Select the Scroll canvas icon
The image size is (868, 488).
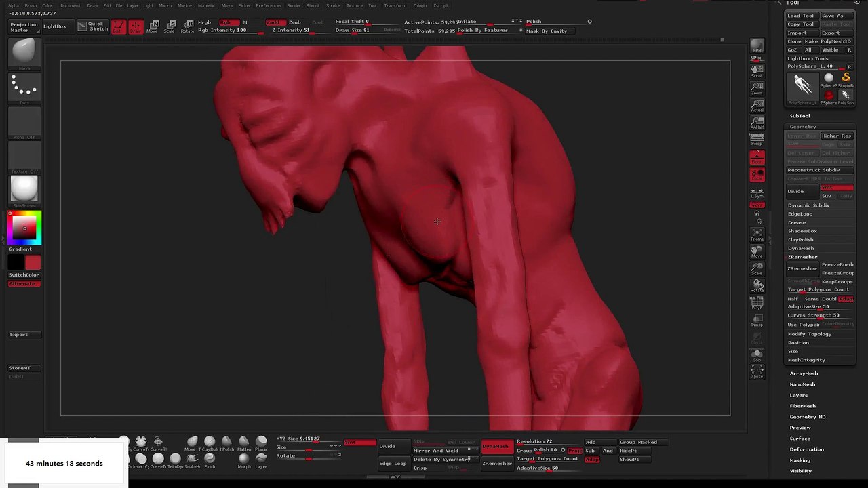point(757,70)
